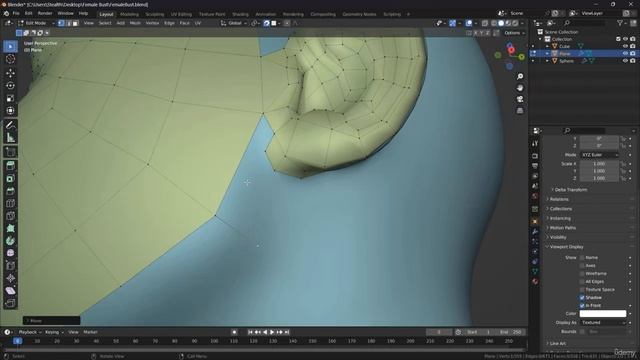640x360 pixels.
Task: Open the XYZ Euler rotation mode dropdown
Action: 599,155
